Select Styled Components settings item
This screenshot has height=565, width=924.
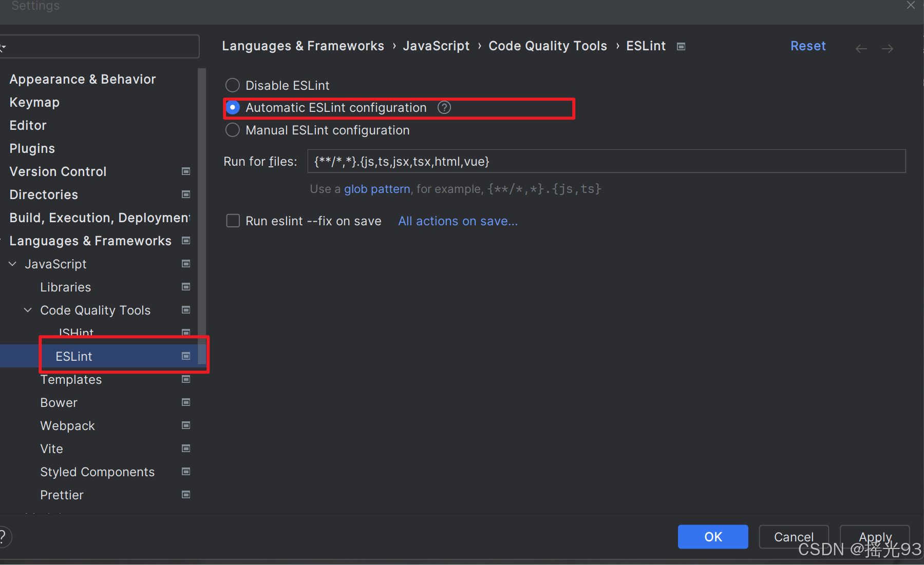tap(97, 472)
